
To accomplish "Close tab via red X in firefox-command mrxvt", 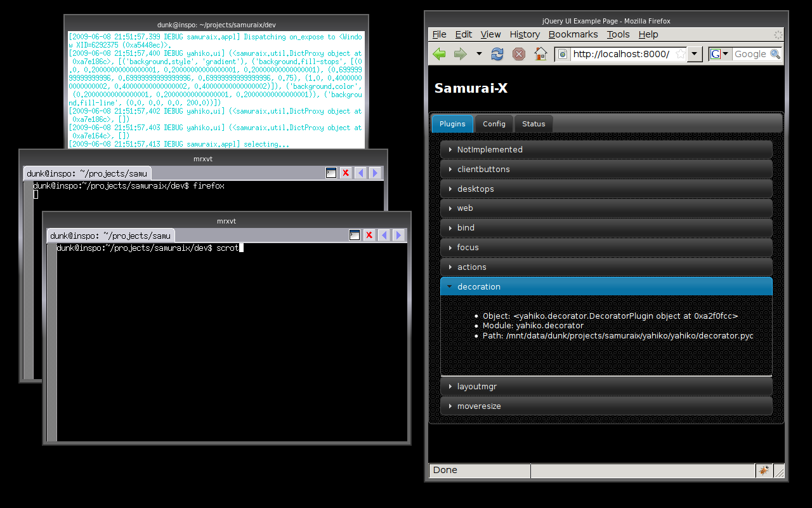I will click(346, 173).
